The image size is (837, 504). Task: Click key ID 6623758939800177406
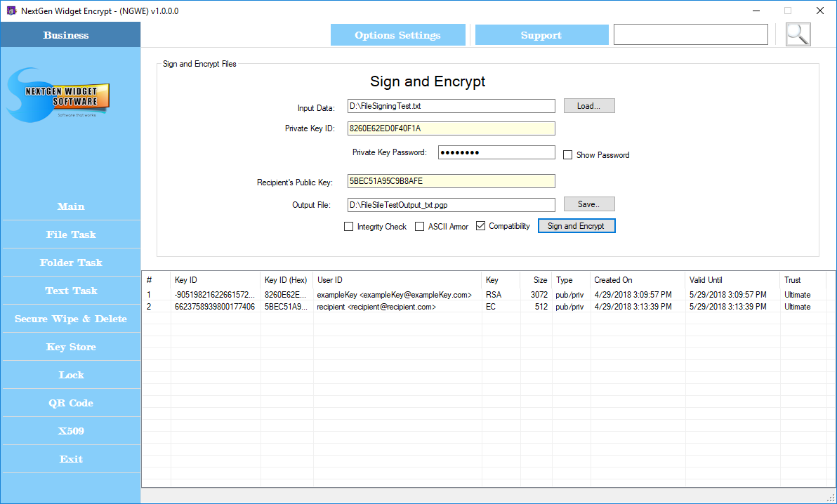(x=215, y=307)
